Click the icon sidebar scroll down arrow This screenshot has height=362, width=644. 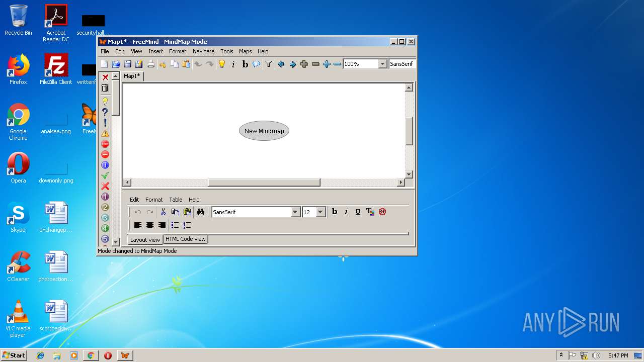click(x=116, y=242)
